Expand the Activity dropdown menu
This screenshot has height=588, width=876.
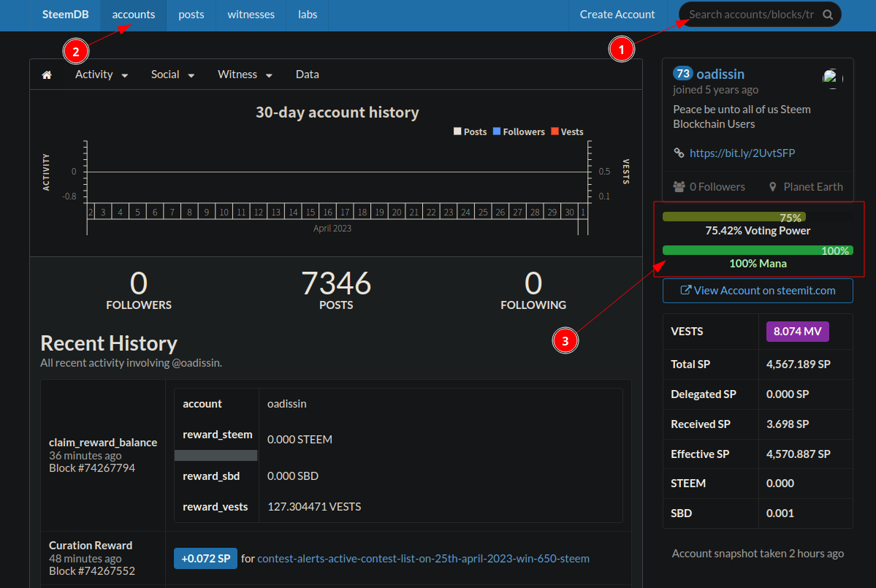pyautogui.click(x=102, y=75)
